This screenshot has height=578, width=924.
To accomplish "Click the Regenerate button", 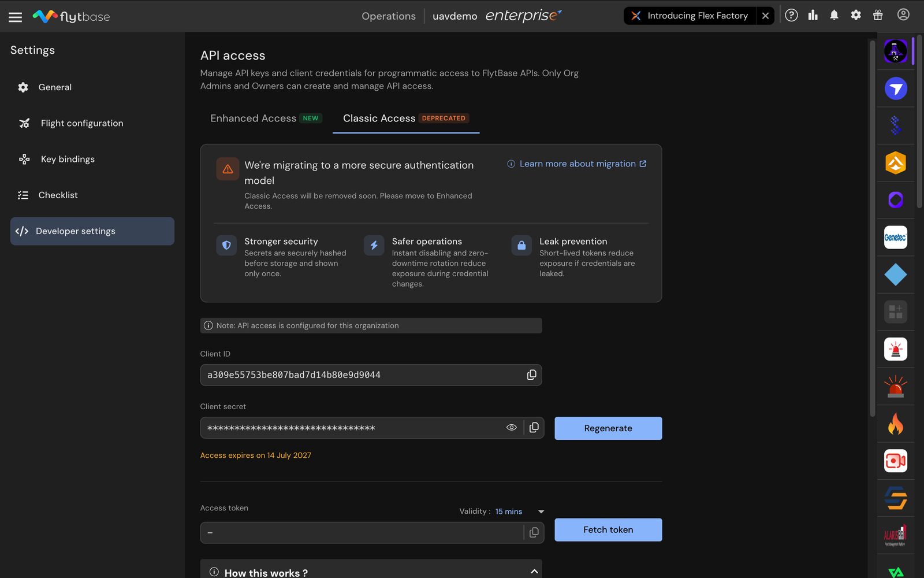I will pyautogui.click(x=608, y=428).
